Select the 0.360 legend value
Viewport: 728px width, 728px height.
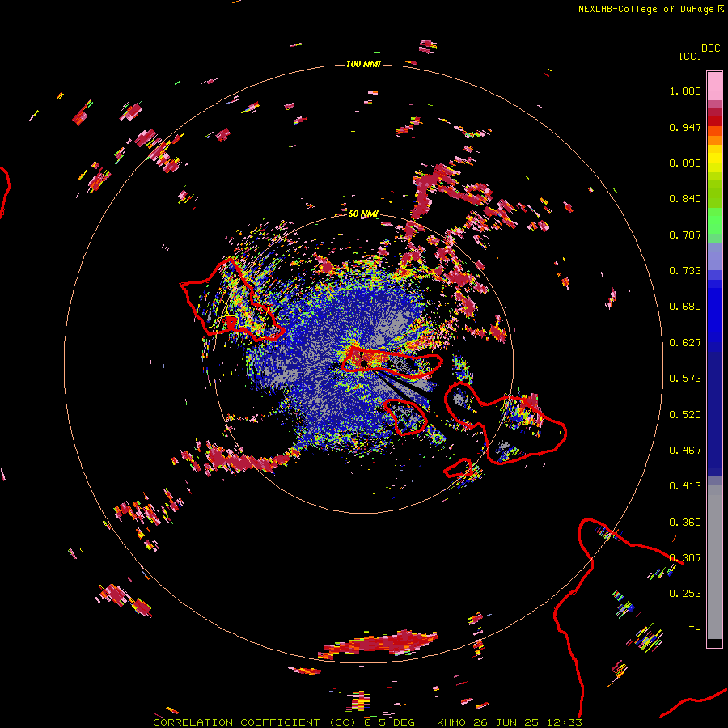685,523
